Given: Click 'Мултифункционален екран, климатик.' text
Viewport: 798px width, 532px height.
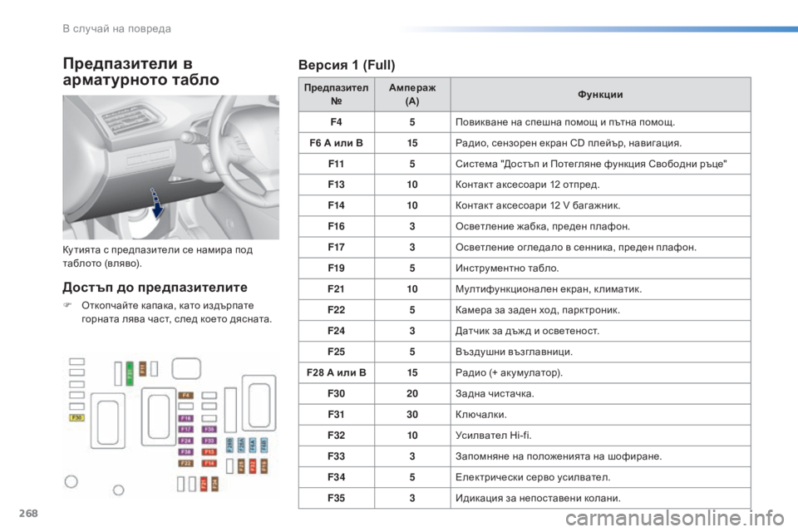Looking at the screenshot, I should coord(549,288).
